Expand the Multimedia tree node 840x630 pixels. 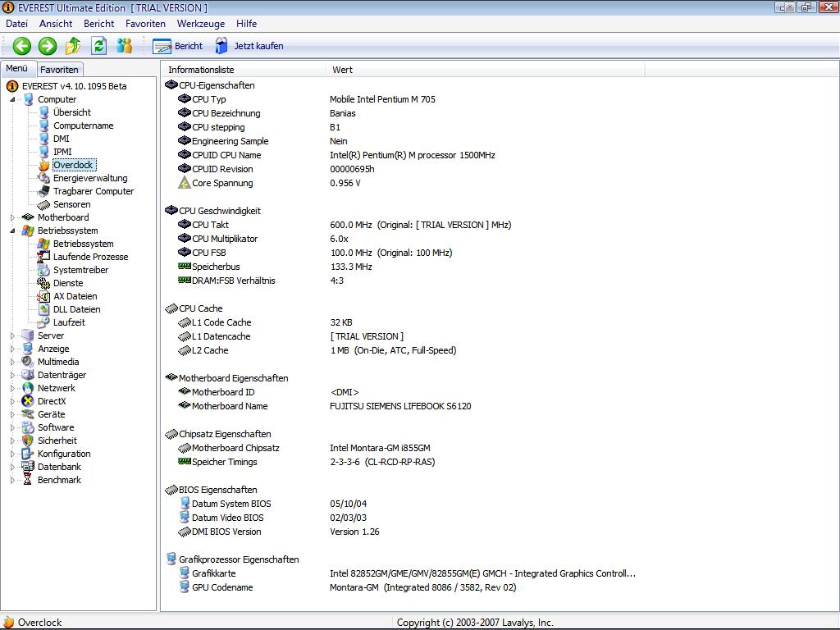pyautogui.click(x=12, y=362)
